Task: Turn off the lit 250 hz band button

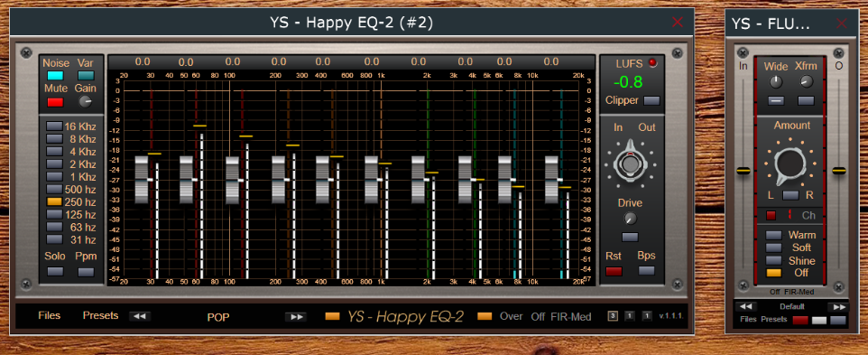Action: tap(54, 202)
